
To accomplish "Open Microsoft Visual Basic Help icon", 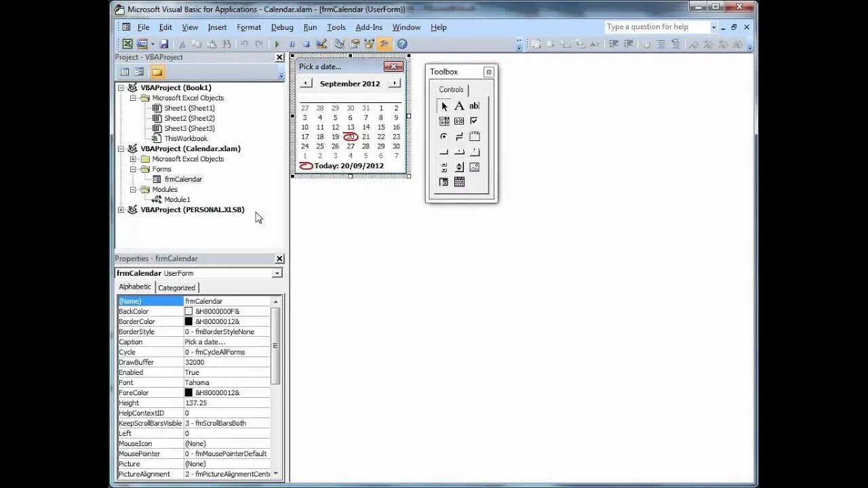I will click(402, 44).
